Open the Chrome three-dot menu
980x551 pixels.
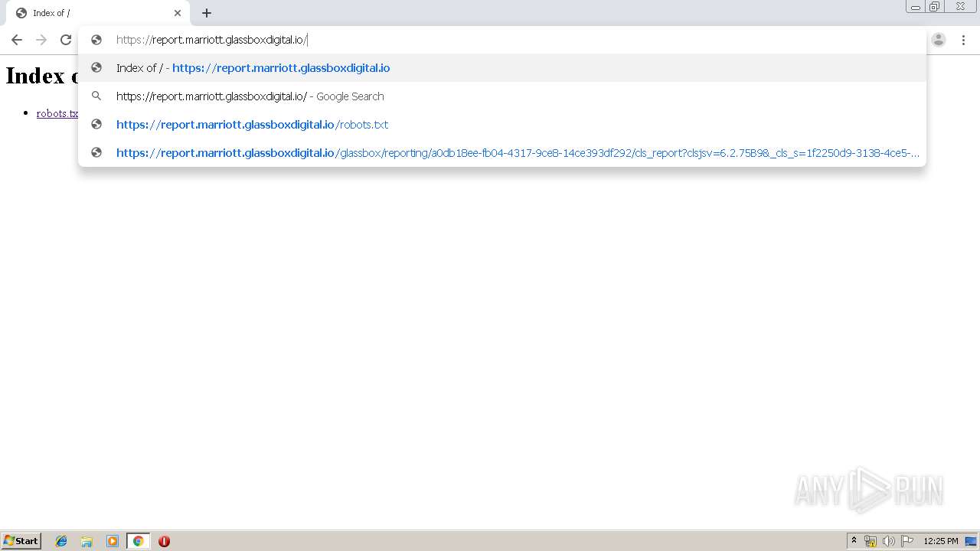pyautogui.click(x=963, y=40)
